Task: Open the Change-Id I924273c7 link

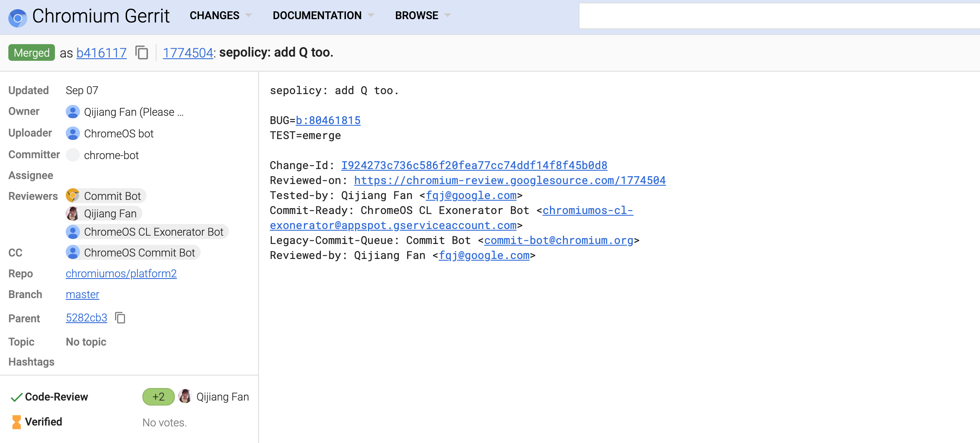Action: tap(474, 165)
